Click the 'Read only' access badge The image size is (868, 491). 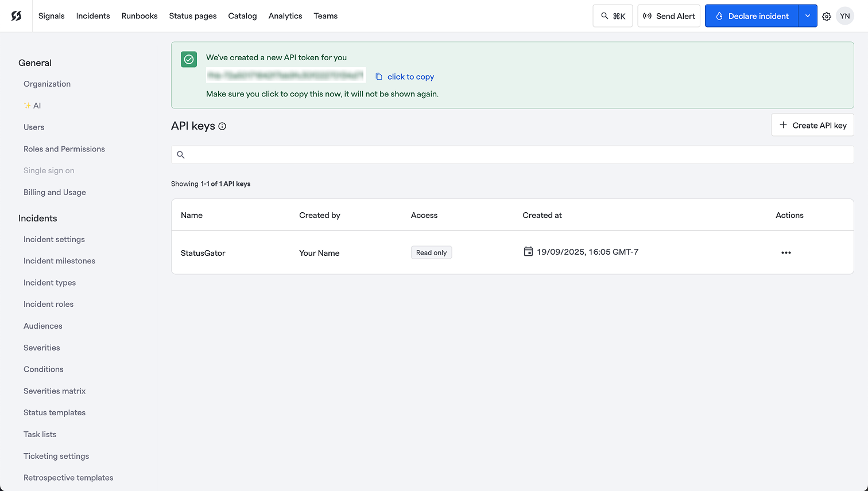pyautogui.click(x=431, y=252)
